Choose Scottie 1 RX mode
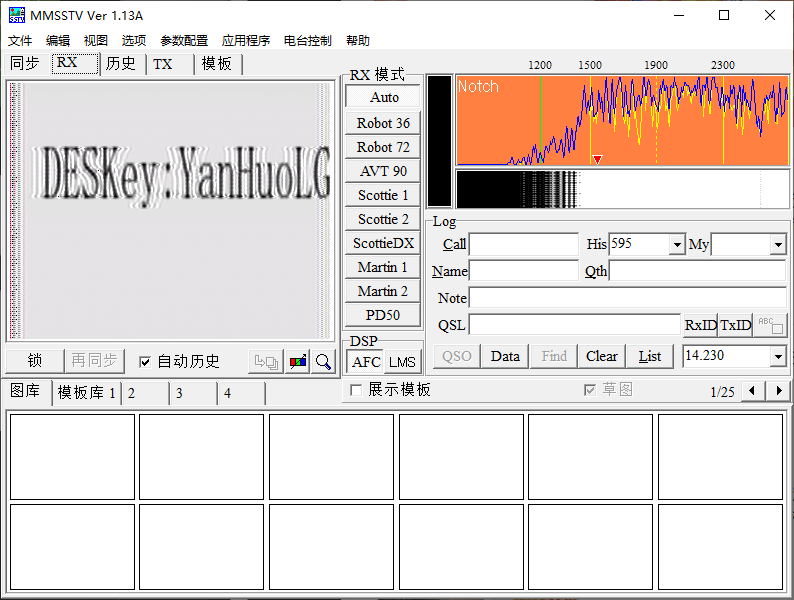The image size is (794, 600). [383, 195]
